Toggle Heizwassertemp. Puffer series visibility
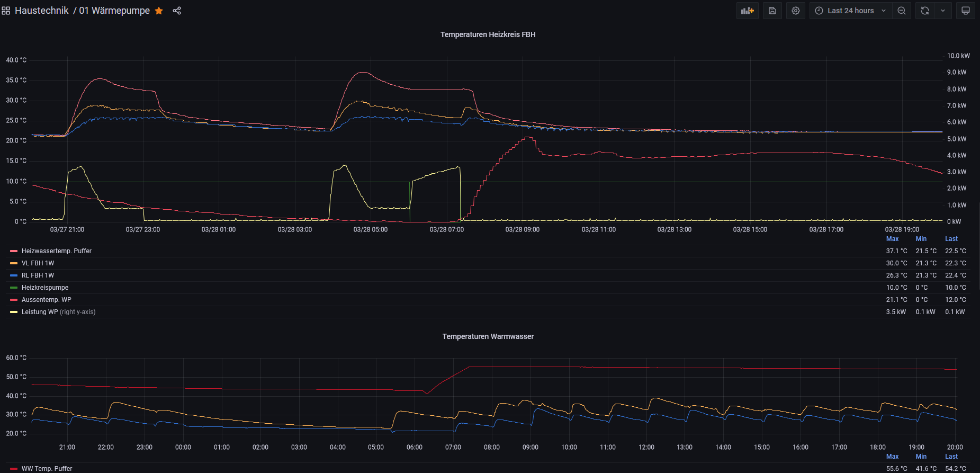980x473 pixels. pos(57,251)
